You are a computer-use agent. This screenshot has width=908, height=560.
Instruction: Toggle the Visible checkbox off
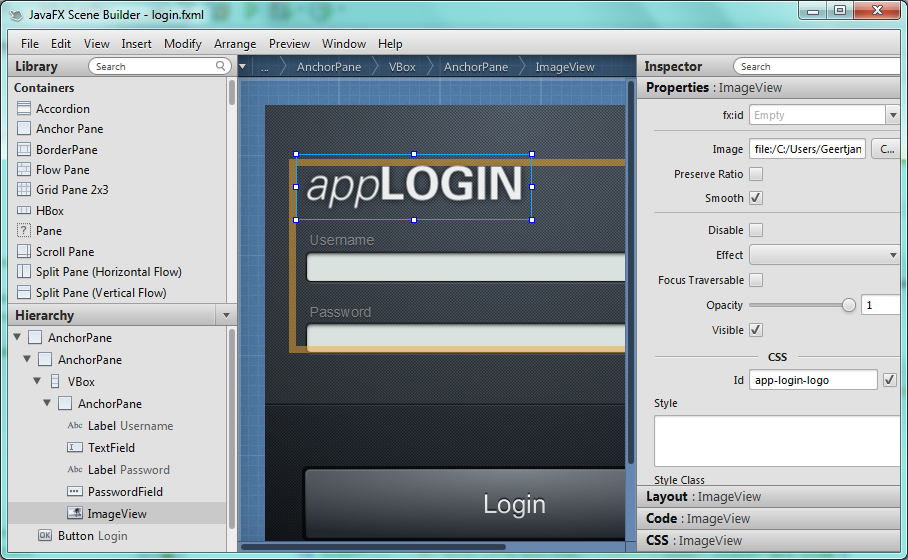756,330
